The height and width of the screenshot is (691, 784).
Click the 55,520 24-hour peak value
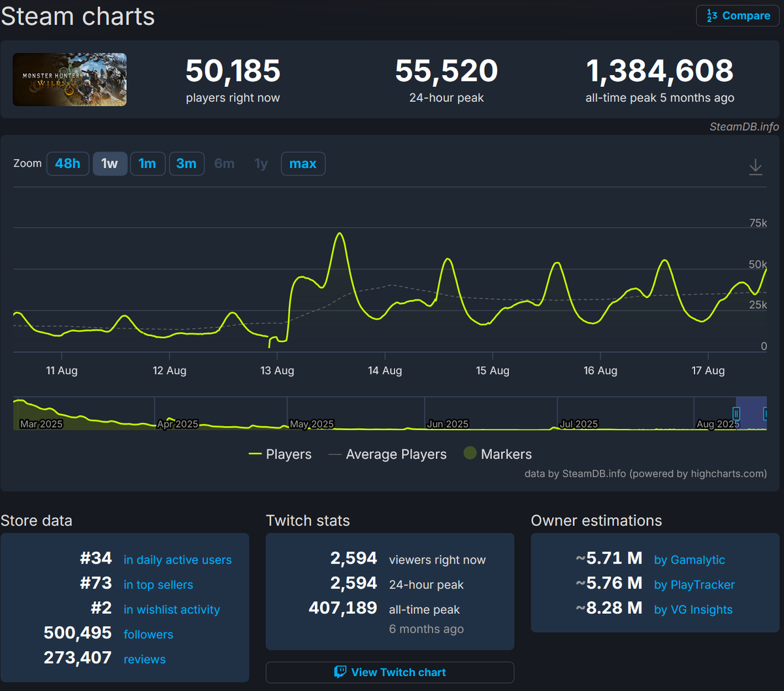point(447,71)
